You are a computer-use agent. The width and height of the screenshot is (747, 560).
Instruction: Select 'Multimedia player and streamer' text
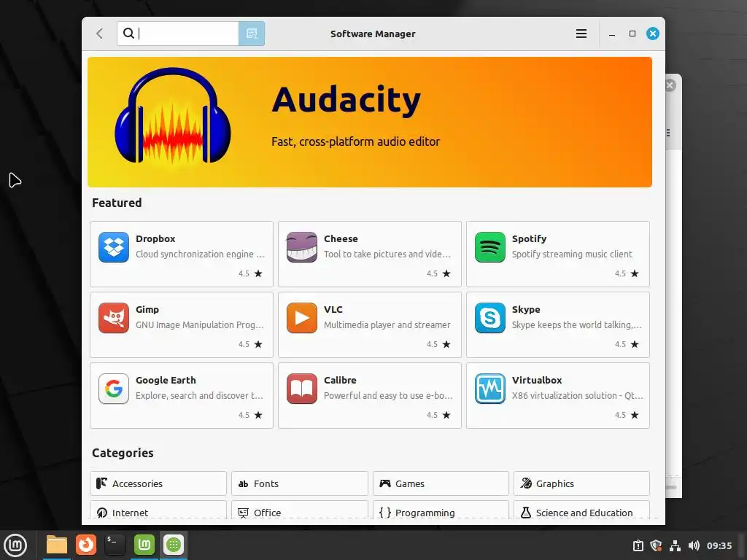pos(387,324)
